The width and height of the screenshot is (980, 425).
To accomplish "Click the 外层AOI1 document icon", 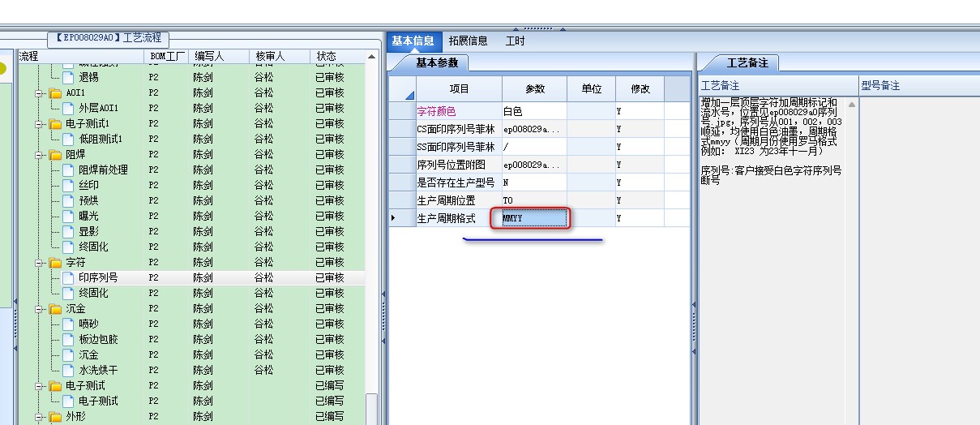I will click(68, 109).
